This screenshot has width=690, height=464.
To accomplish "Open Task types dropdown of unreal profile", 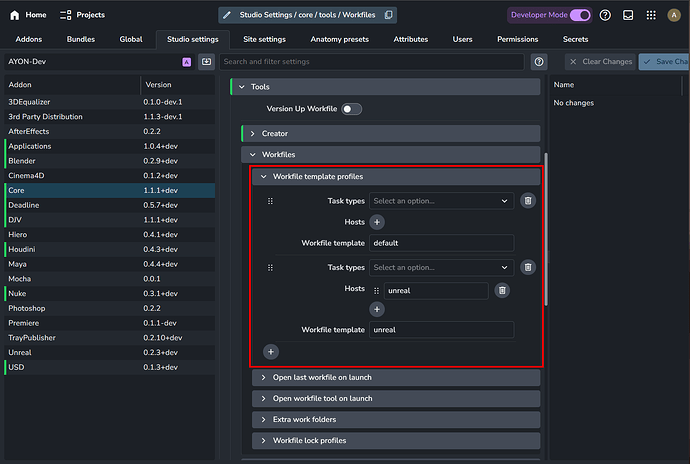I will [441, 267].
